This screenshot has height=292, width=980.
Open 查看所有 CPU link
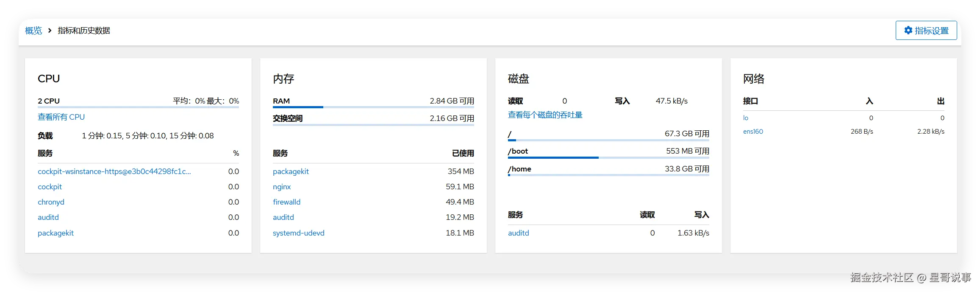pyautogui.click(x=61, y=117)
